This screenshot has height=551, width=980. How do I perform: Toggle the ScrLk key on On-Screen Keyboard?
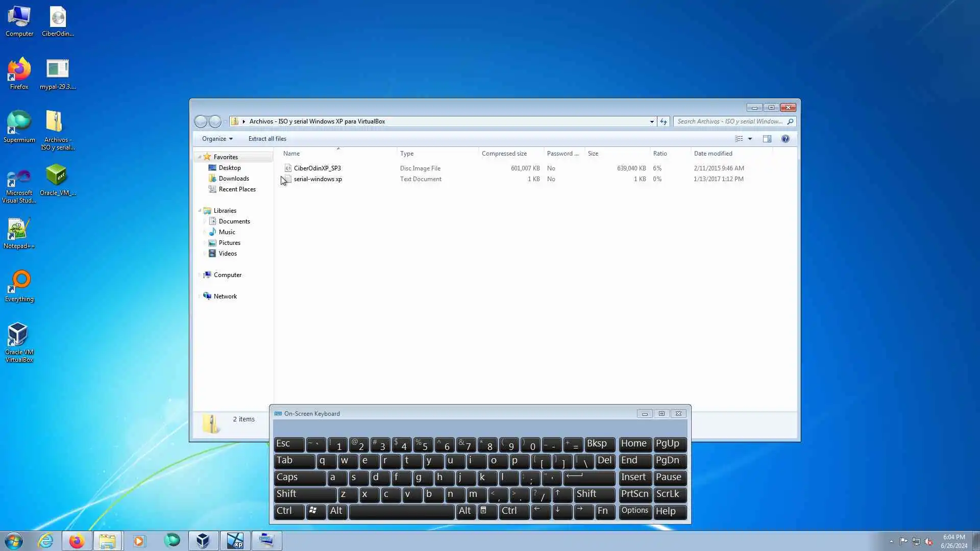tap(670, 494)
